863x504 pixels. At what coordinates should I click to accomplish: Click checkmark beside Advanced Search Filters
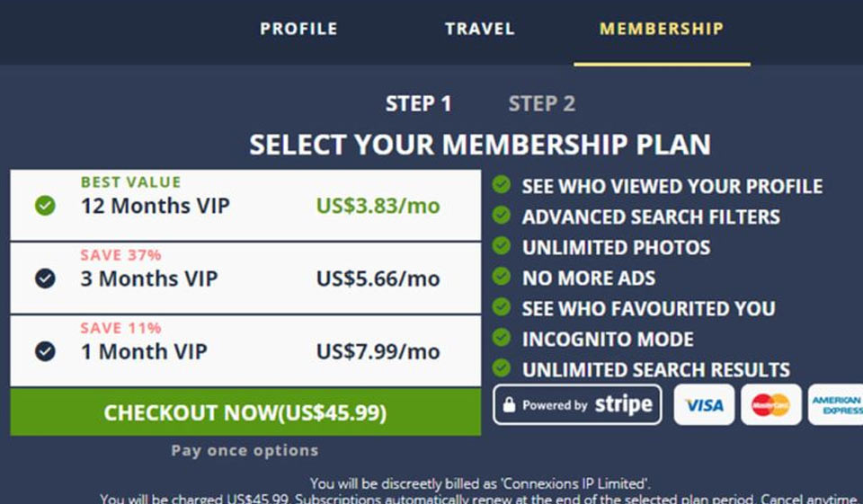click(503, 216)
